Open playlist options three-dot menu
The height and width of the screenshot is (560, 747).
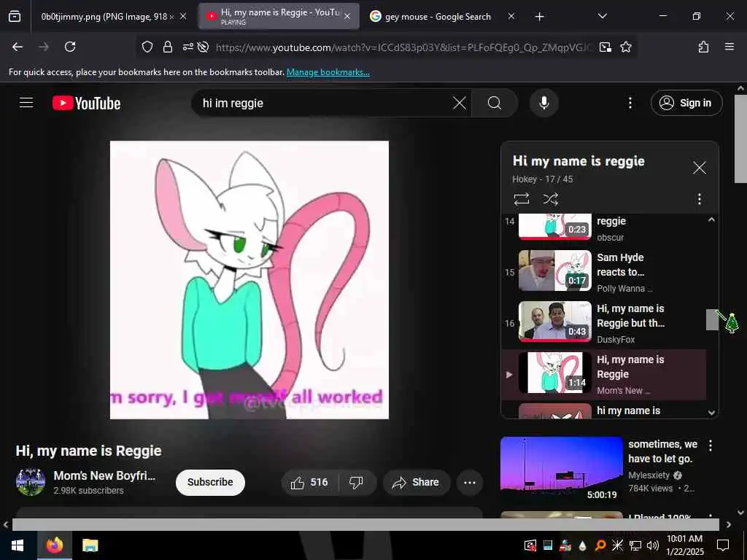click(x=699, y=199)
